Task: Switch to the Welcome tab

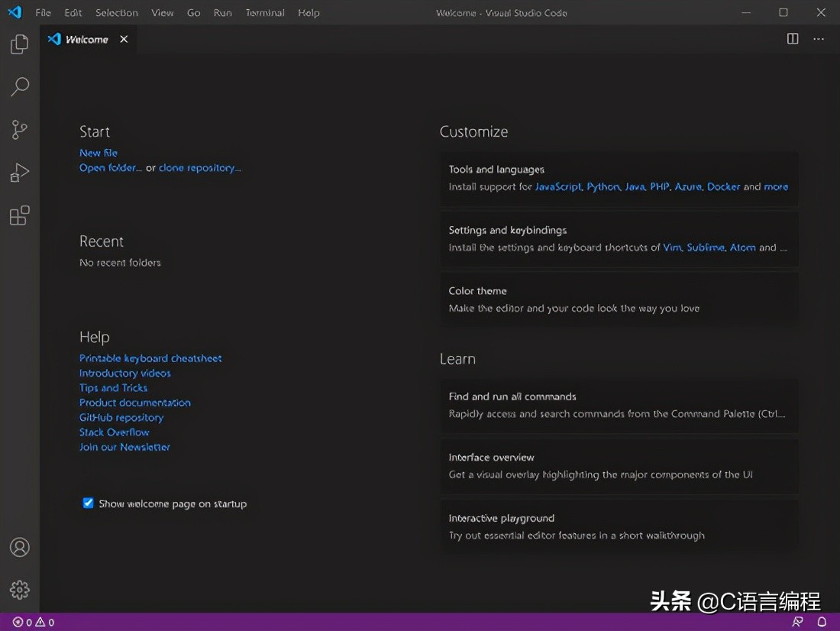Action: coord(86,39)
